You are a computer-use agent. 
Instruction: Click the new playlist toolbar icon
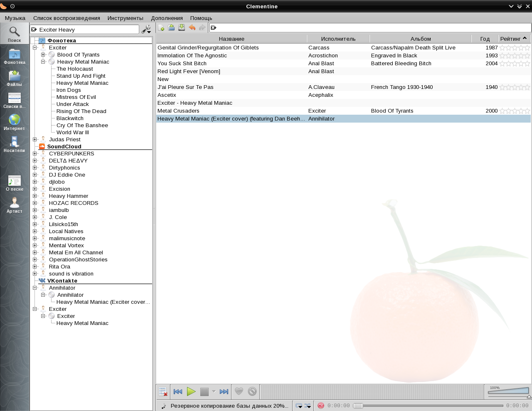point(161,28)
